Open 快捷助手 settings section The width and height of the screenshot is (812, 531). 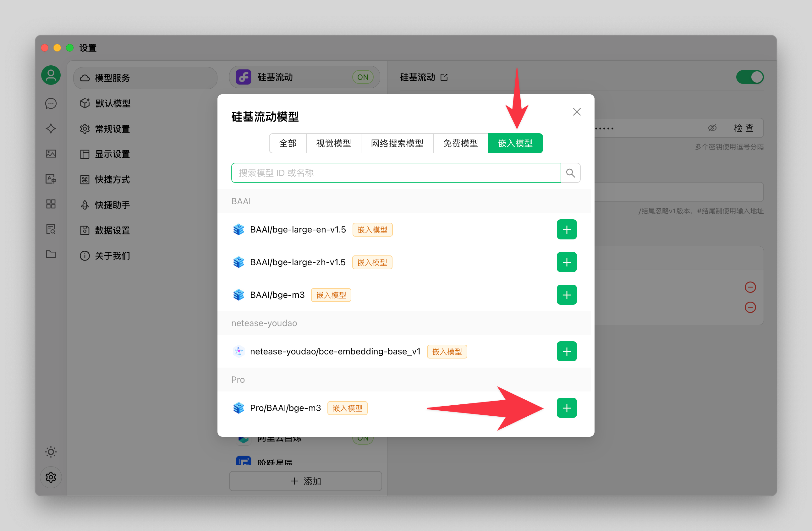click(x=145, y=205)
